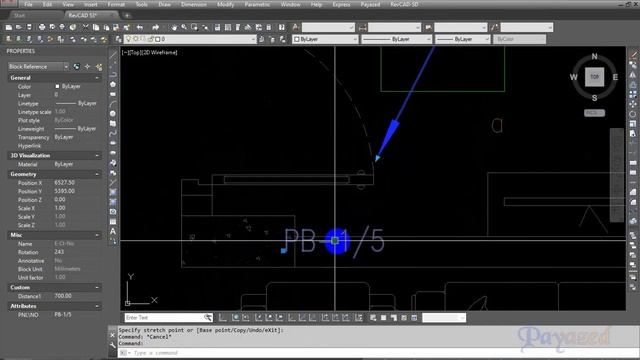640x360 pixels.
Task: Select the Zoom Realtime magnifier tool
Action: [184, 27]
